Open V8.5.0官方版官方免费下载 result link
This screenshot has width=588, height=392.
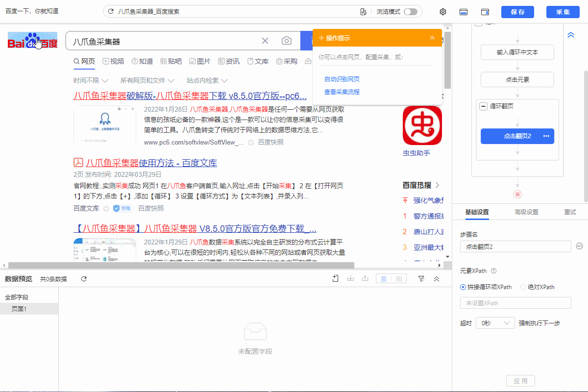(x=195, y=228)
